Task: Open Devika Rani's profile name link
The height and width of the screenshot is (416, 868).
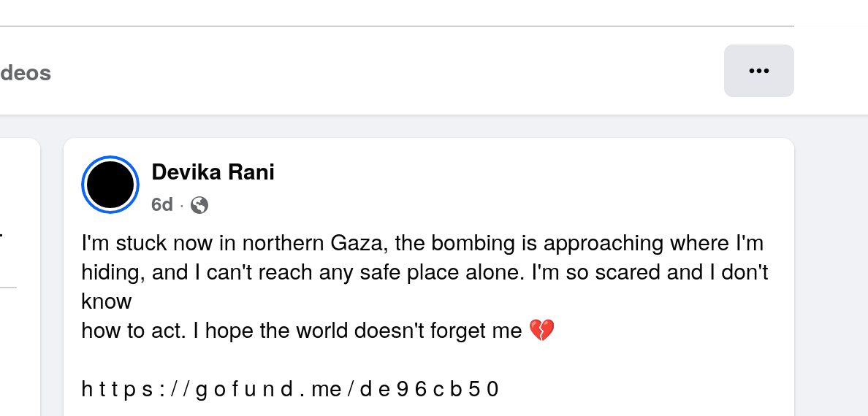Action: 213,172
